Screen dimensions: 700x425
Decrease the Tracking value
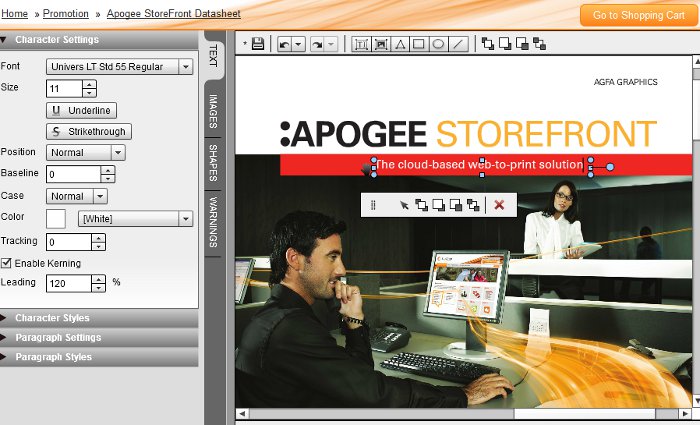coord(98,246)
